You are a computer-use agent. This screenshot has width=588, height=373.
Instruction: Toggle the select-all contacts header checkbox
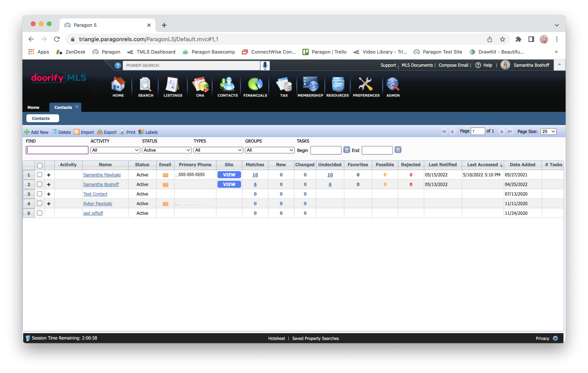[x=40, y=165]
